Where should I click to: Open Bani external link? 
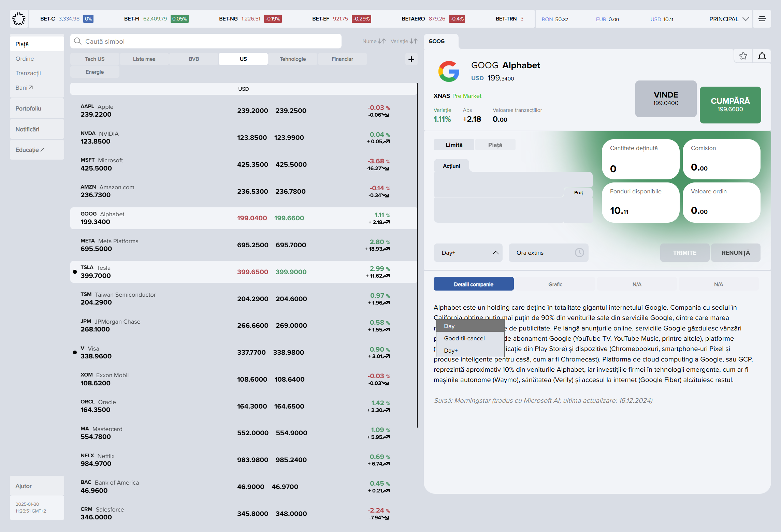pyautogui.click(x=24, y=88)
